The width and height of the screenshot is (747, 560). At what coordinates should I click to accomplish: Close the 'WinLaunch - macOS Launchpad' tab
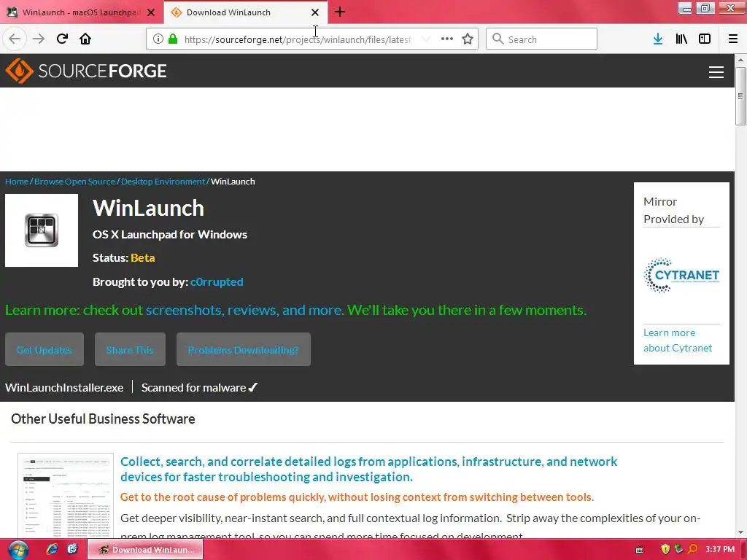[151, 12]
